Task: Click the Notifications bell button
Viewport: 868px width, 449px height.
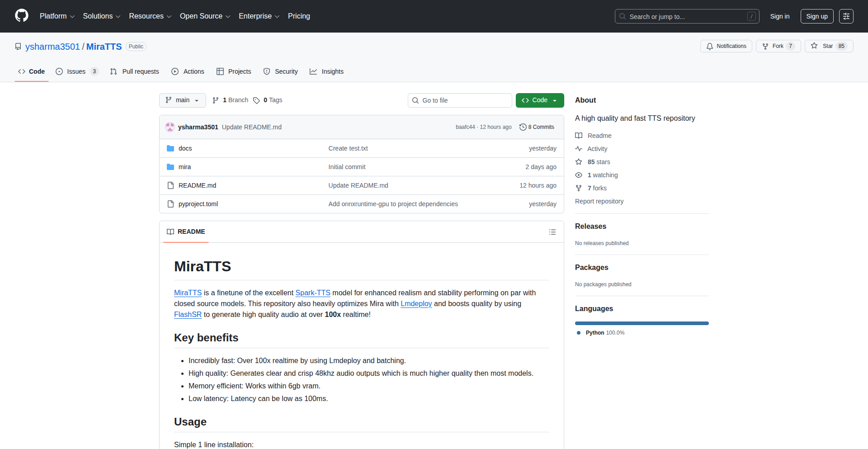Action: click(726, 46)
